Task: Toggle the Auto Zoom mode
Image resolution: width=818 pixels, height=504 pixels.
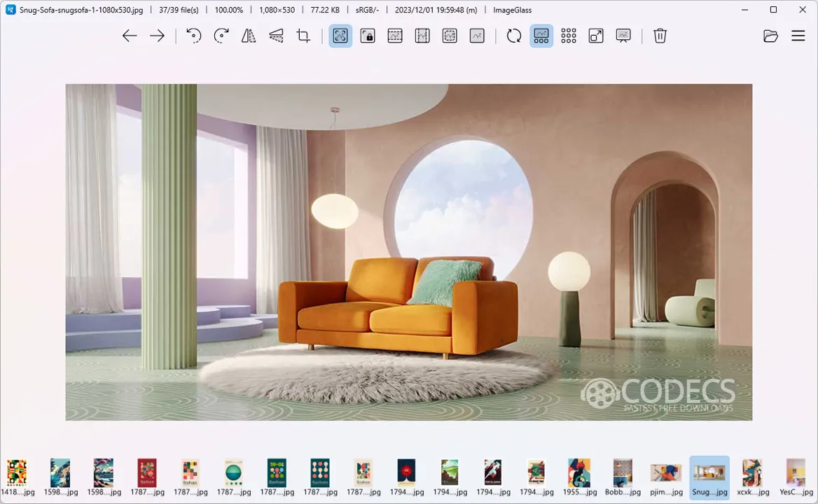Action: [x=340, y=36]
